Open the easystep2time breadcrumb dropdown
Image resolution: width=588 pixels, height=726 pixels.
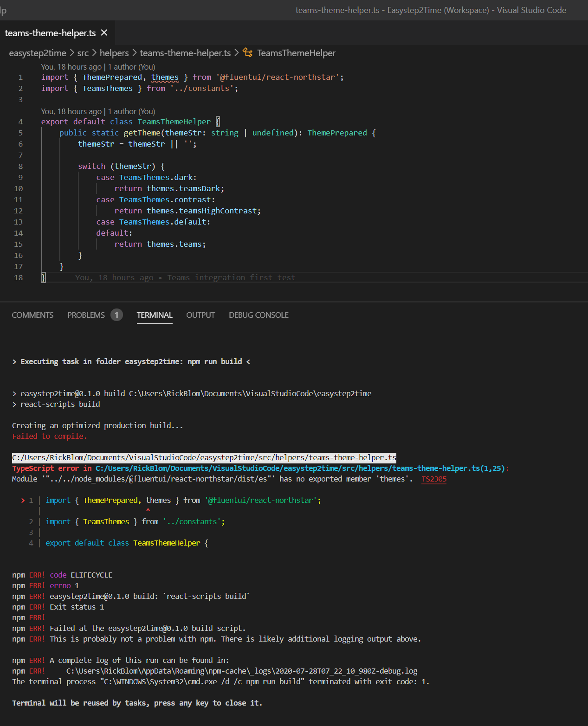click(37, 53)
